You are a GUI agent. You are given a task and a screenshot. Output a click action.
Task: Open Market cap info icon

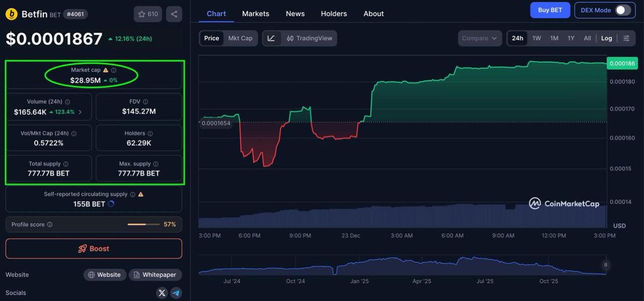[x=114, y=70]
